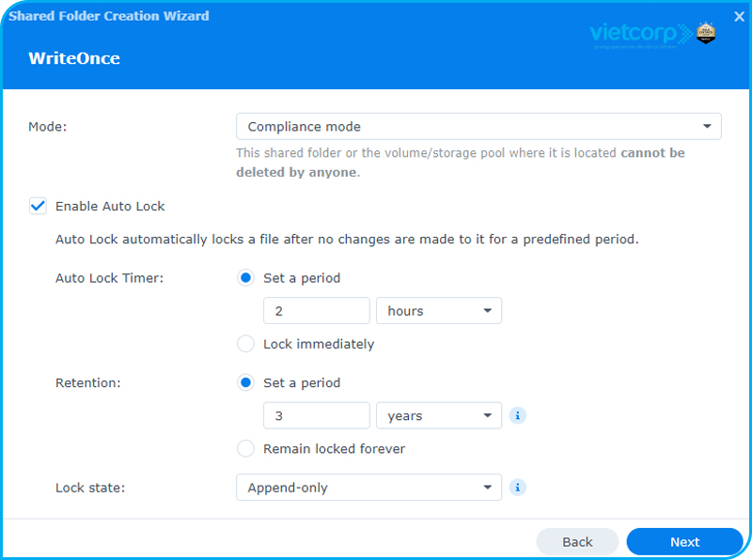752x560 pixels.
Task: Select the Lock immediately option
Action: tap(246, 344)
